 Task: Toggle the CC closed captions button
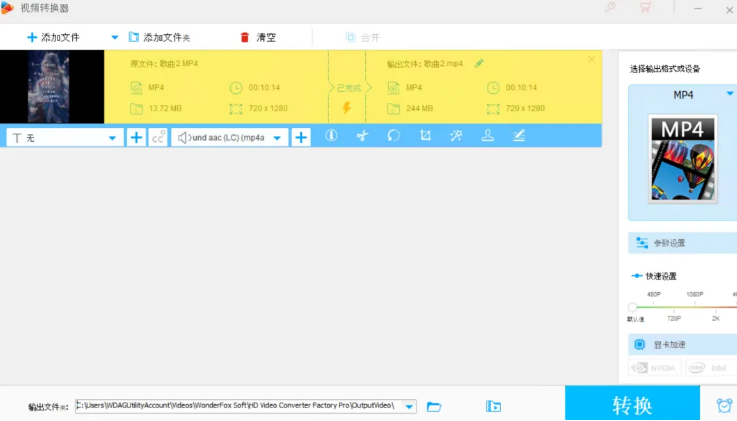click(158, 137)
